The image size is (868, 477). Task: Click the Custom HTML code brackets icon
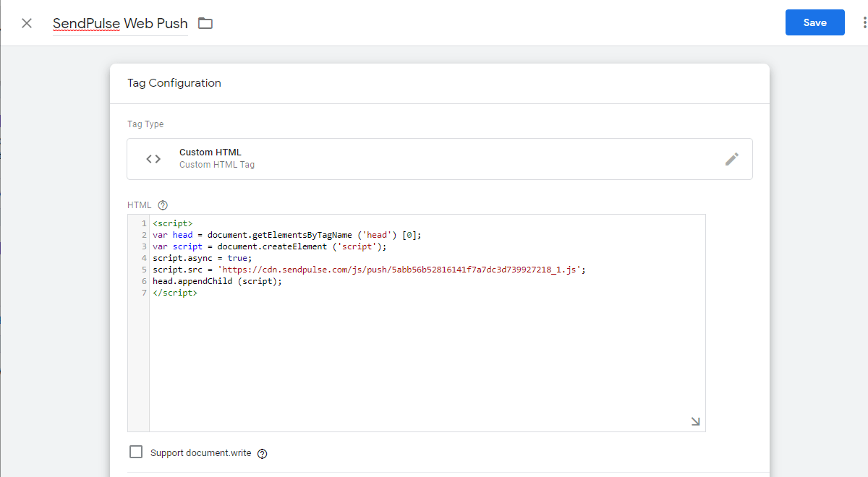tap(153, 159)
